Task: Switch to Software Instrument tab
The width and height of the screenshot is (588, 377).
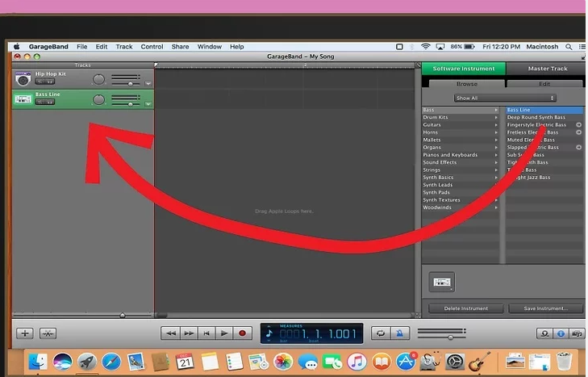Action: pyautogui.click(x=464, y=69)
